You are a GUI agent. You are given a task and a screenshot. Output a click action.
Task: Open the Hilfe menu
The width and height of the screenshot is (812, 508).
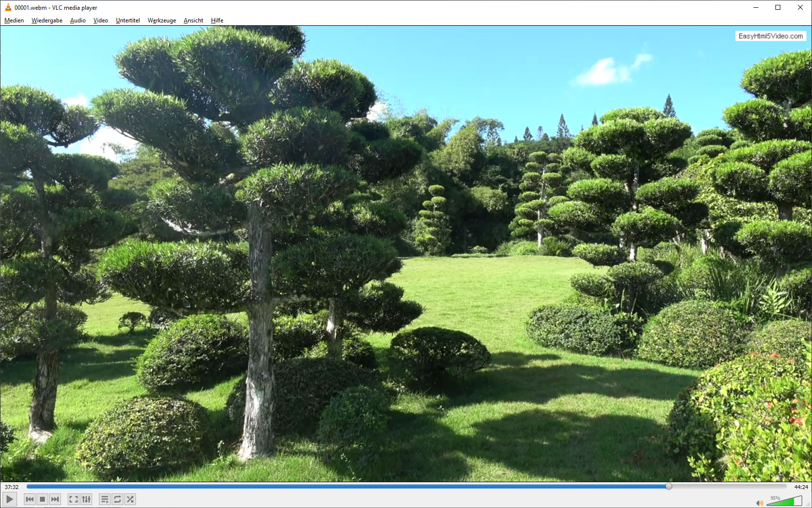217,20
